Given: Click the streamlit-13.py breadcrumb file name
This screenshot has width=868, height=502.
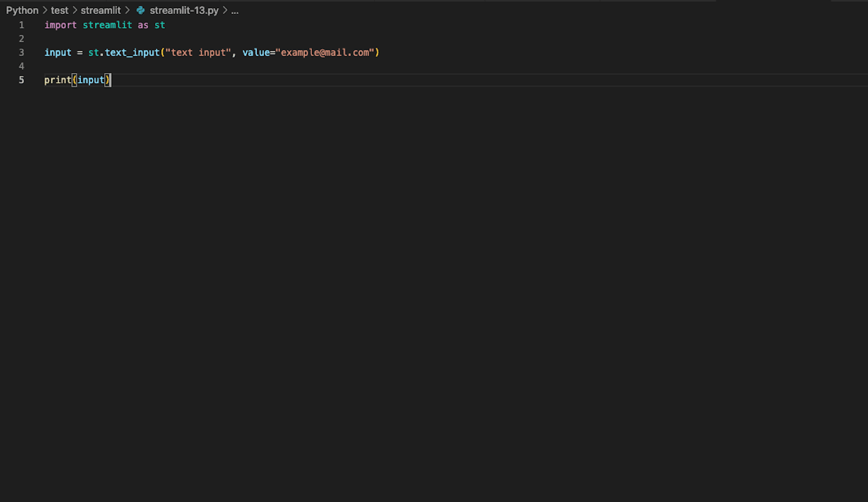Looking at the screenshot, I should (x=184, y=10).
